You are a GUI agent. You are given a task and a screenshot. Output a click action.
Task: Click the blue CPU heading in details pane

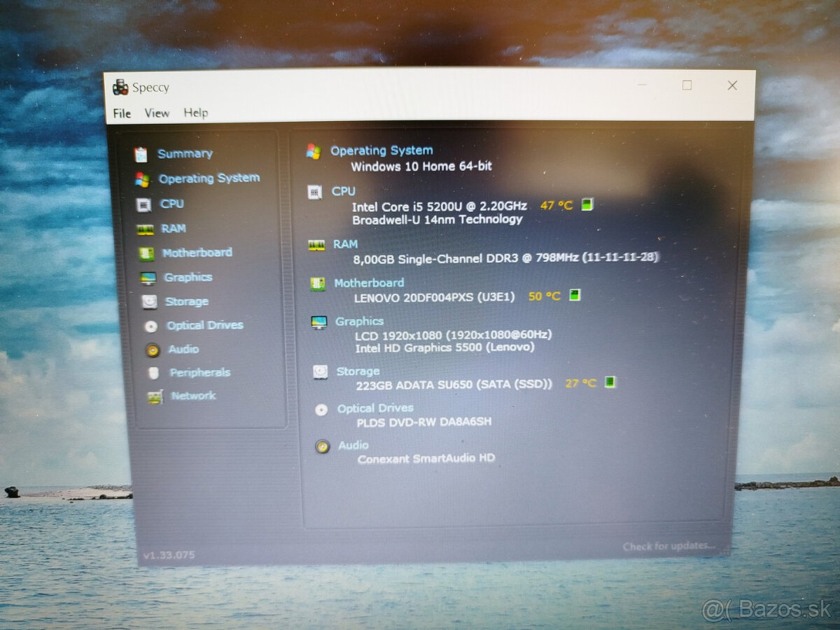coord(344,191)
